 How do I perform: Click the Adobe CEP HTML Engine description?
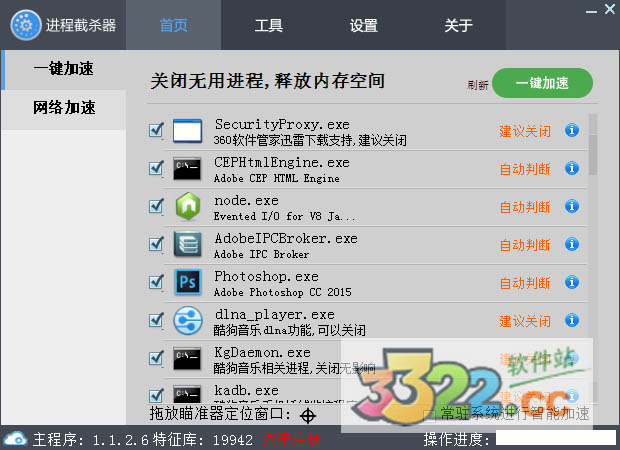(x=277, y=178)
